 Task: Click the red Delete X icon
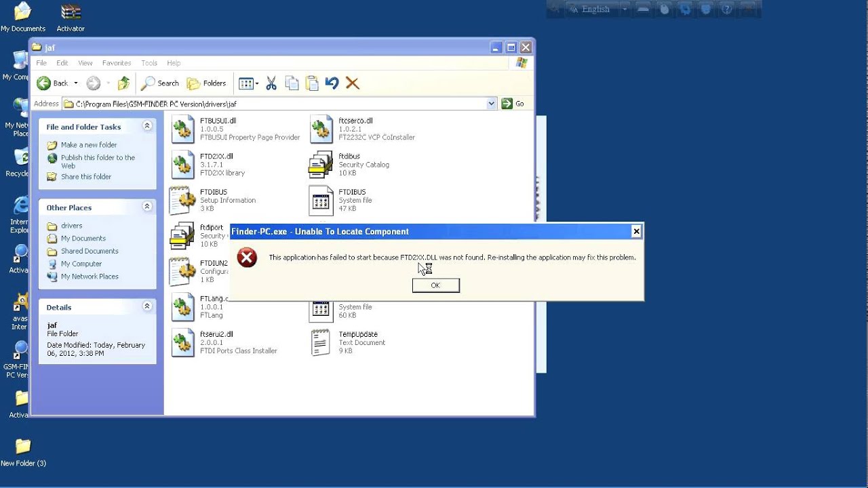coord(352,83)
